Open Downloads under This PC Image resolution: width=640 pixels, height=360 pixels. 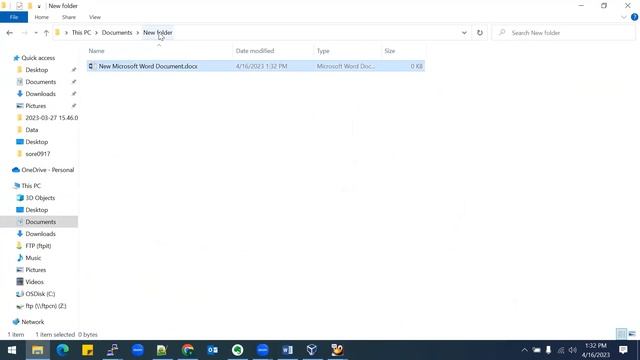pos(40,234)
